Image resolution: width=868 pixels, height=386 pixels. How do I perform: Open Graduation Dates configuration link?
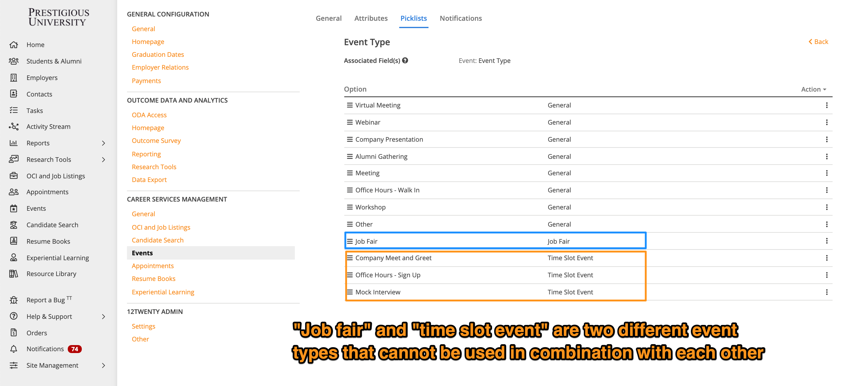[x=158, y=54]
